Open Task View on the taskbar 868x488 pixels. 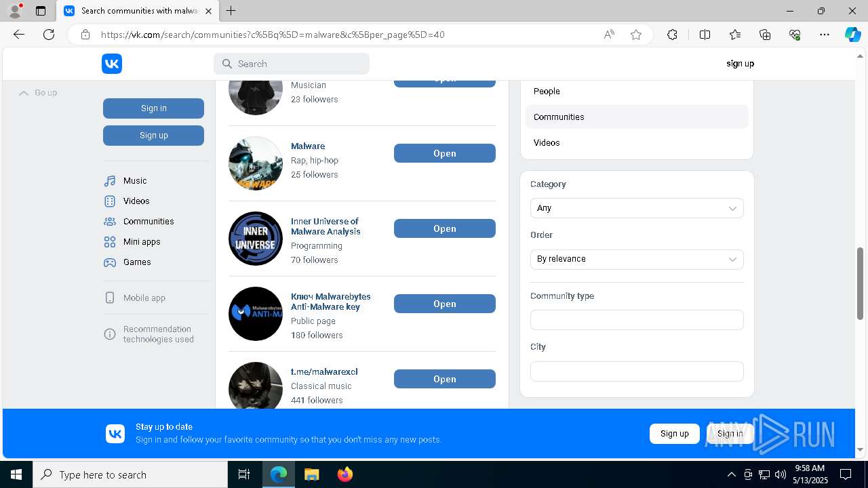click(244, 474)
